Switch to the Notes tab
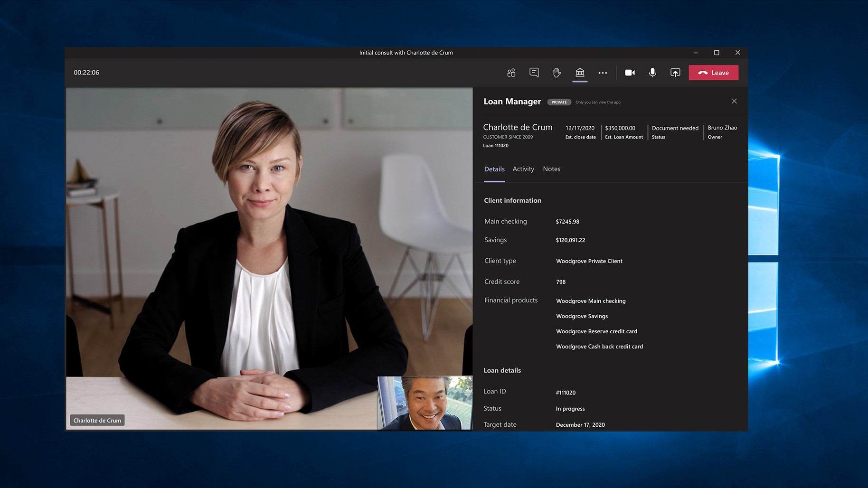Viewport: 868px width, 488px height. pyautogui.click(x=552, y=169)
